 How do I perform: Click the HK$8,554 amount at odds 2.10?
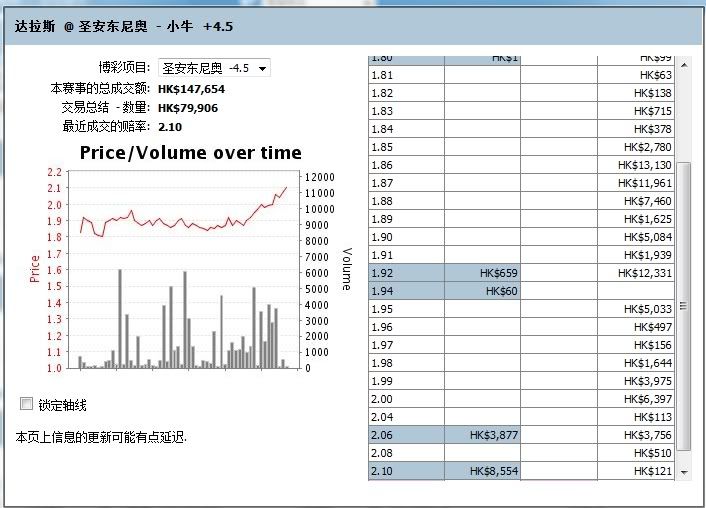pos(482,471)
